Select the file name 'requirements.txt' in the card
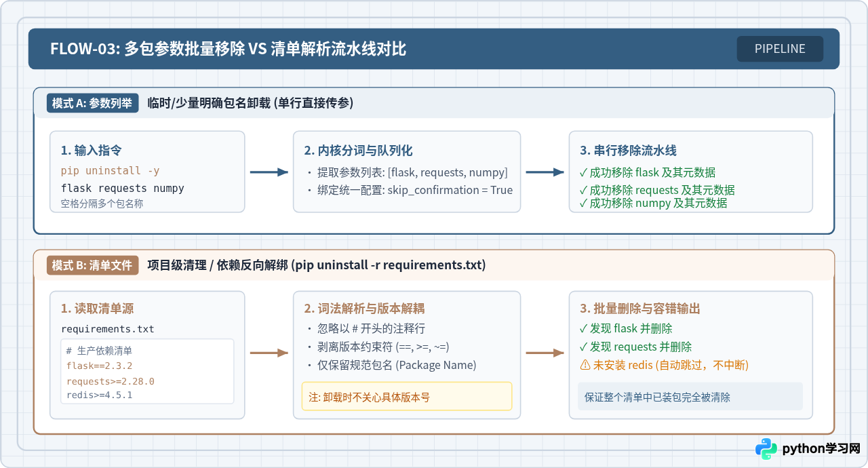This screenshot has height=468, width=868. (108, 329)
